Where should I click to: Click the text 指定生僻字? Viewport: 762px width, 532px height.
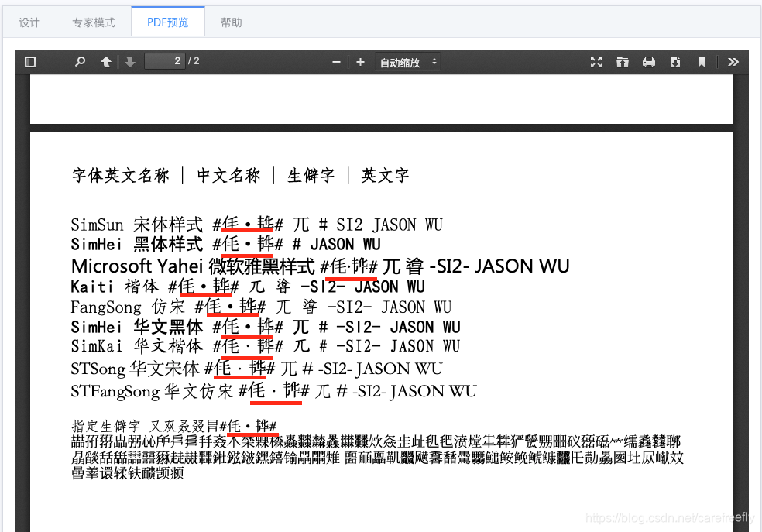(x=106, y=426)
